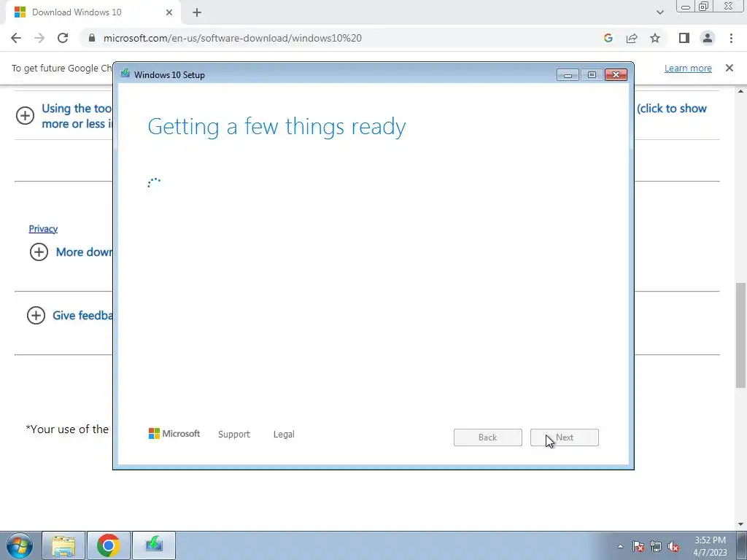
Task: Maximize the Windows 10 Setup window
Action: (x=592, y=75)
